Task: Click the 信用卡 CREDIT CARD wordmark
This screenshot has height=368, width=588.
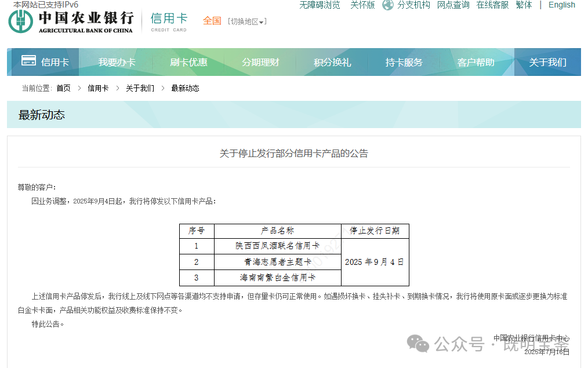Action: coord(168,22)
